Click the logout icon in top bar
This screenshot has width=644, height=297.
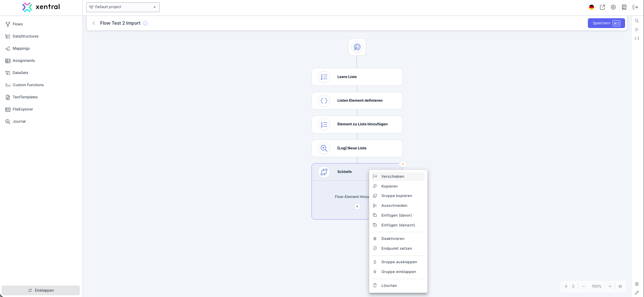635,7
